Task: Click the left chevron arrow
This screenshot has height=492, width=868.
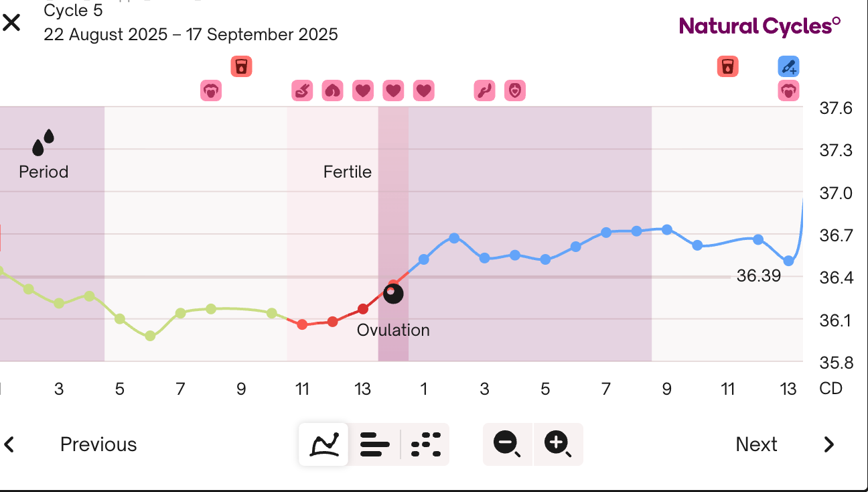Action: tap(9, 444)
